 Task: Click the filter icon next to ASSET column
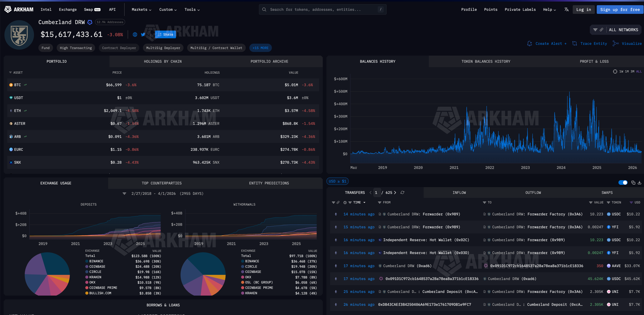click(11, 72)
